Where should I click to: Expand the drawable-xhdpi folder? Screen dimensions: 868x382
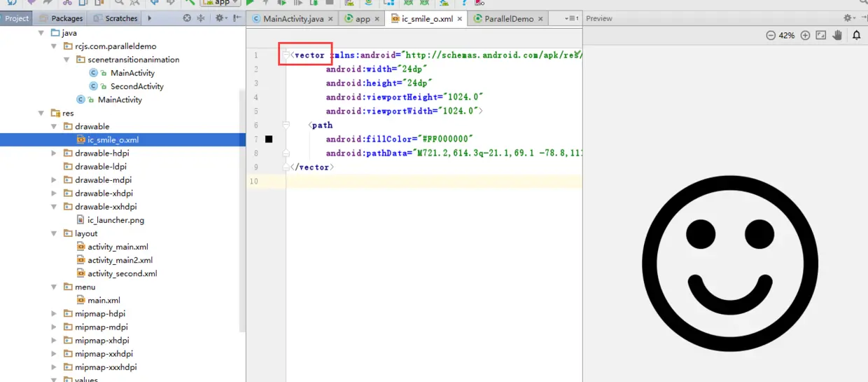point(55,193)
